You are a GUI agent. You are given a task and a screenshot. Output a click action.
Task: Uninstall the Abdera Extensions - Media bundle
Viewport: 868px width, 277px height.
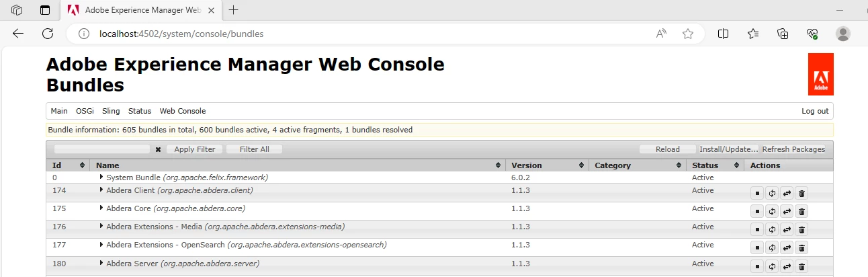(801, 229)
